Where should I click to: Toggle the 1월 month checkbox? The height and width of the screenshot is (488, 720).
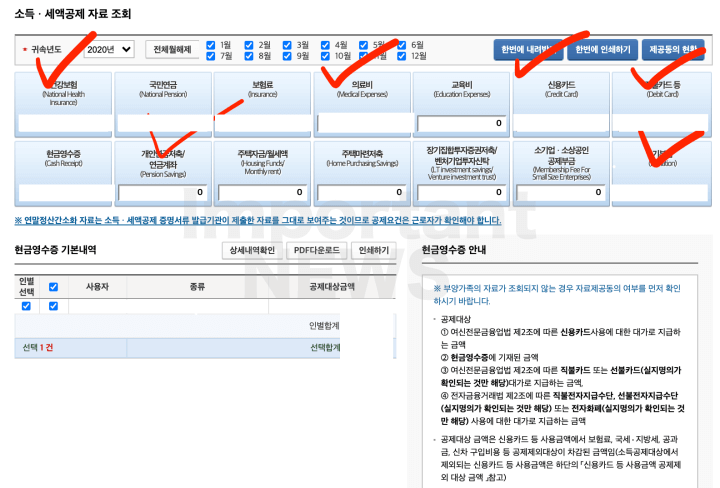pos(211,45)
